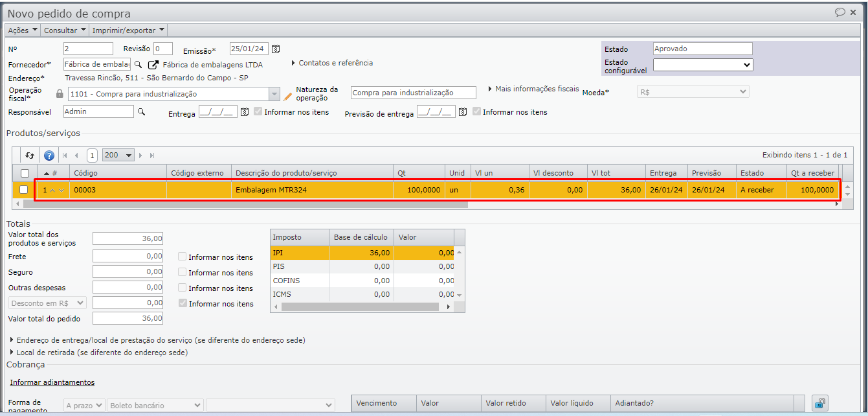Expand Local de retirada section

(x=99, y=352)
